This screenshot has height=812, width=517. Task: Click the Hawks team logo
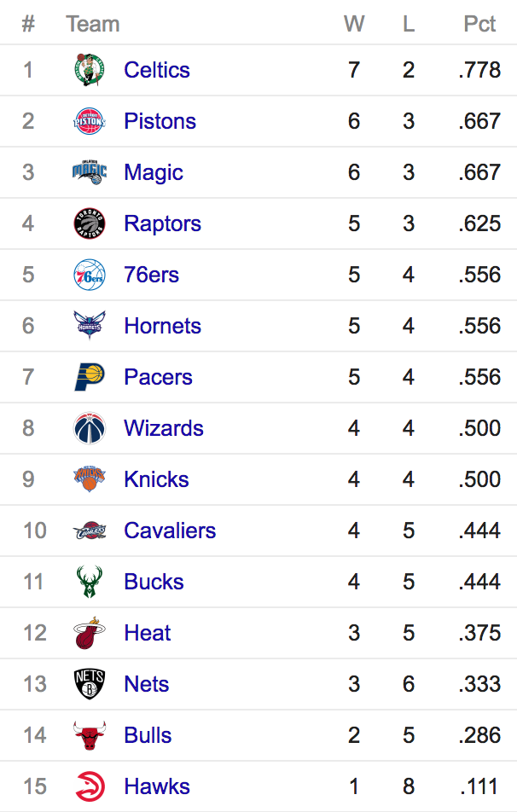coord(90,786)
